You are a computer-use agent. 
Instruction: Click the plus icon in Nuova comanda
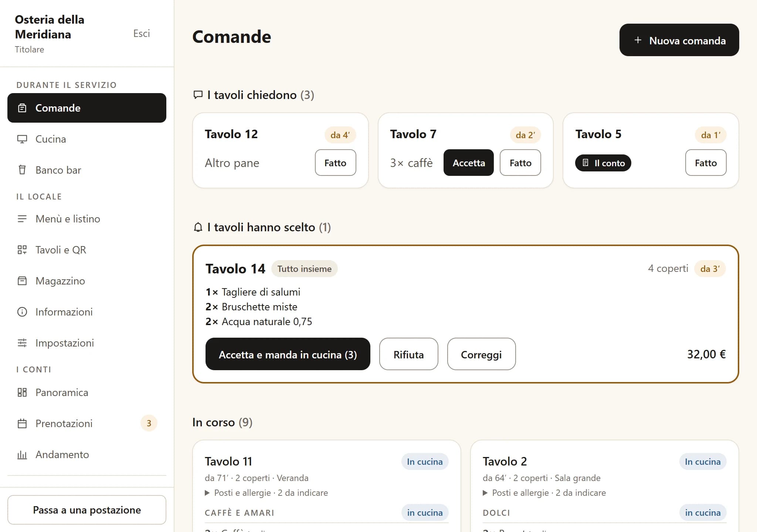638,40
